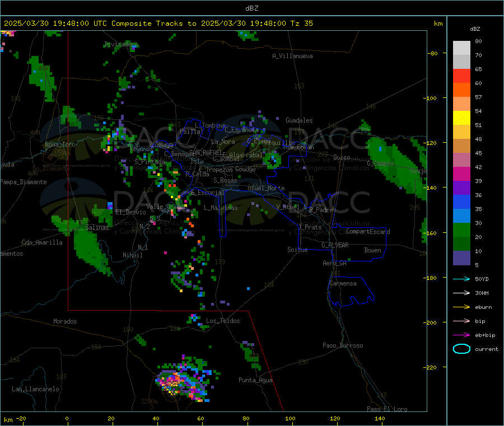This screenshot has width=504, height=426.
Task: Pick the royal blue swatch between 36 and 35
Action: click(461, 202)
